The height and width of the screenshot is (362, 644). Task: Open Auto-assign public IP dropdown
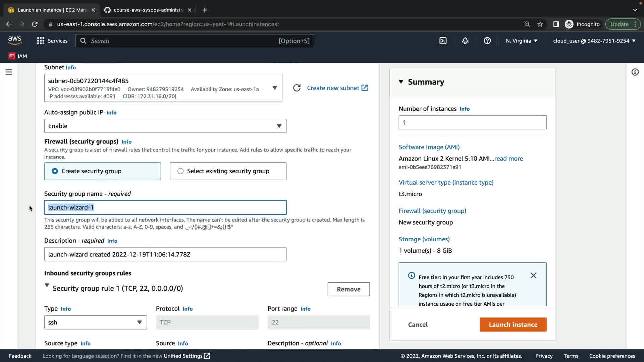tap(165, 126)
